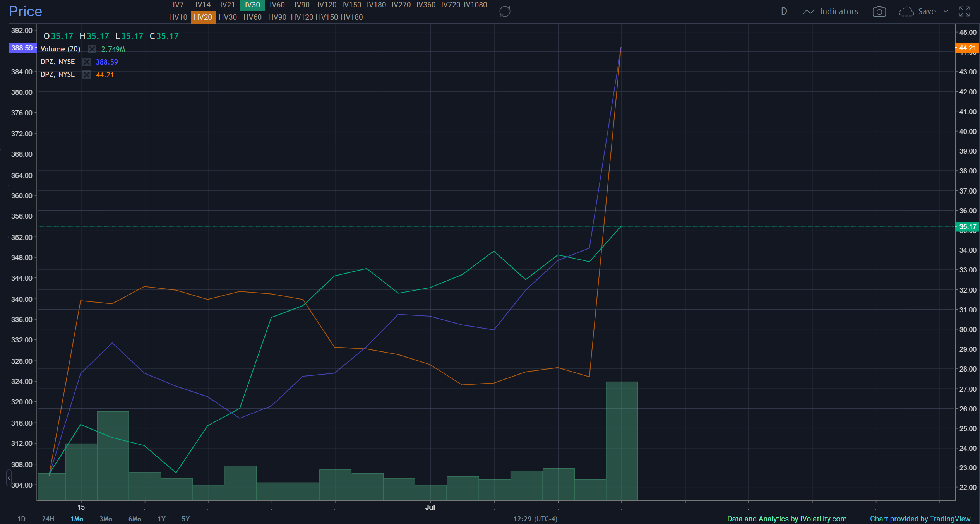The height and width of the screenshot is (524, 980).
Task: Expand the Save dropdown arrow
Action: [946, 12]
